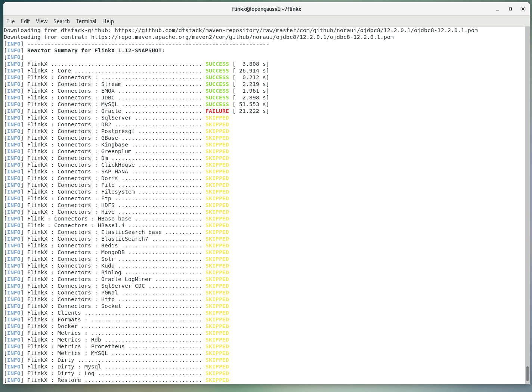Click the window title 'flinkx@opengauss1:~/flinkx'

pyautogui.click(x=266, y=9)
